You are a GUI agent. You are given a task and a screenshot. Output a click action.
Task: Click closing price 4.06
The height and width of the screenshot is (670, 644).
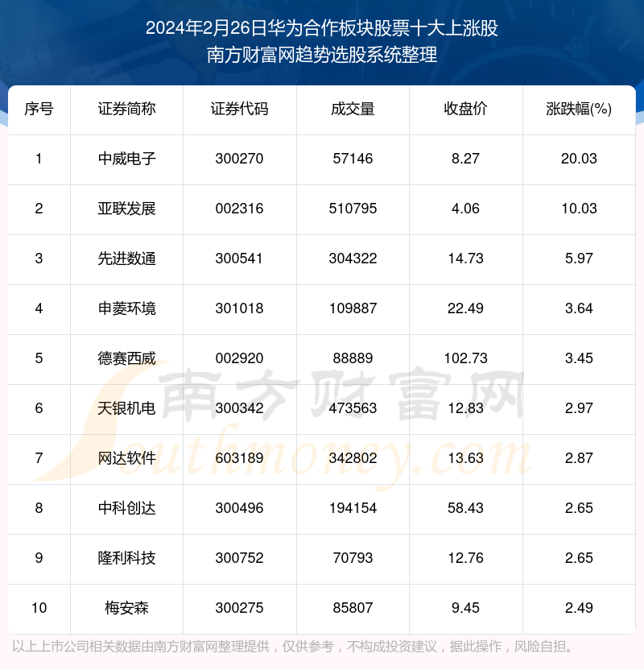[x=465, y=209]
